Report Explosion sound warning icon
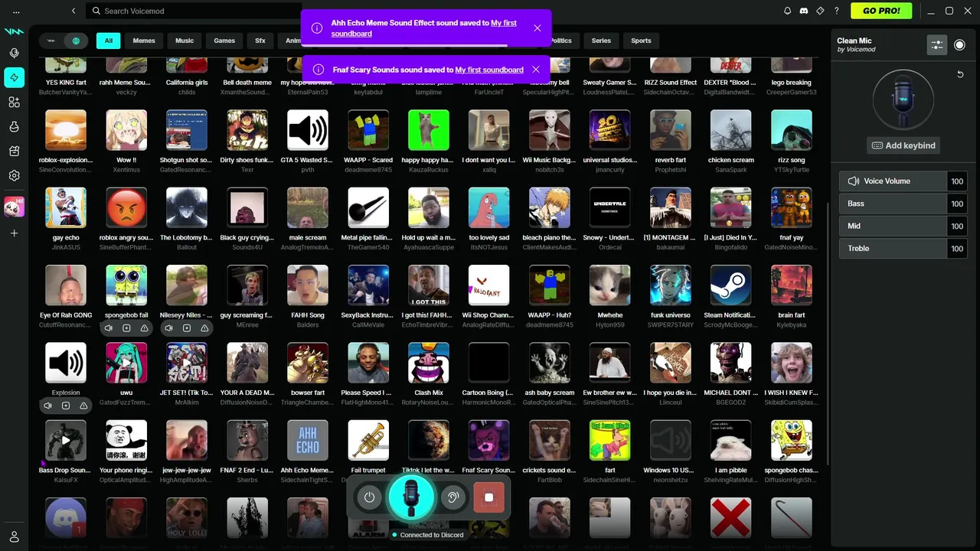This screenshot has height=551, width=980. coord(83,406)
